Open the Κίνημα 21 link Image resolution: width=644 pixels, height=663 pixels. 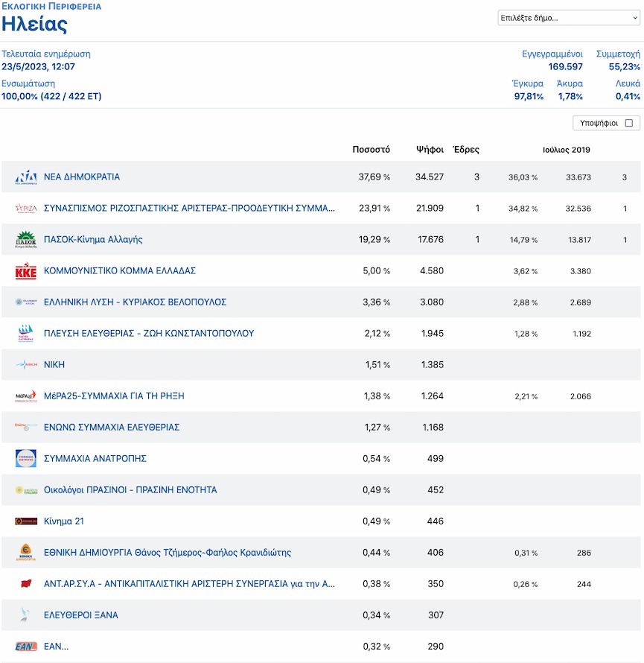pyautogui.click(x=64, y=521)
